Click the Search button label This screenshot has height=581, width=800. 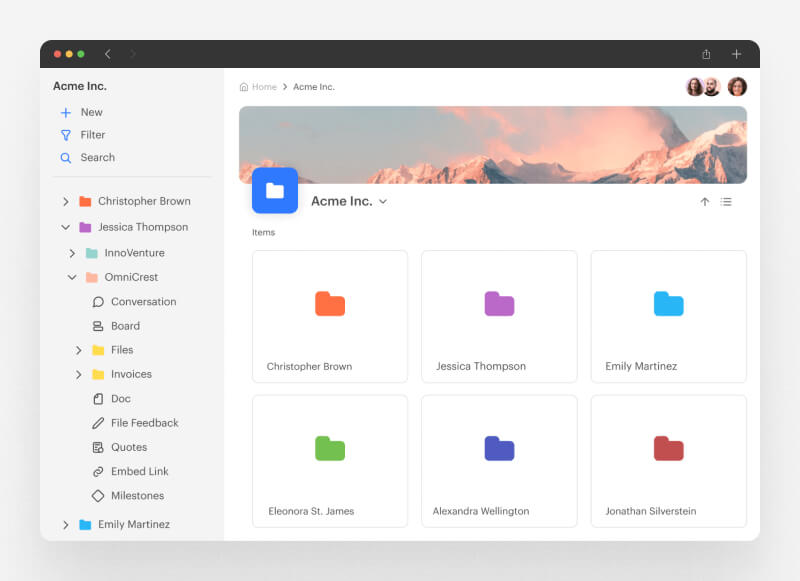click(97, 158)
